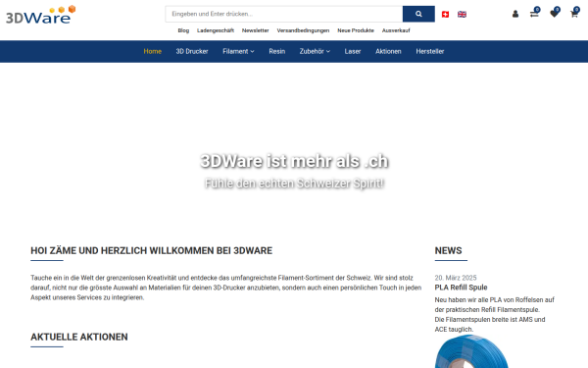Open the Versandbedingungen link
The width and height of the screenshot is (588, 368).
[303, 30]
